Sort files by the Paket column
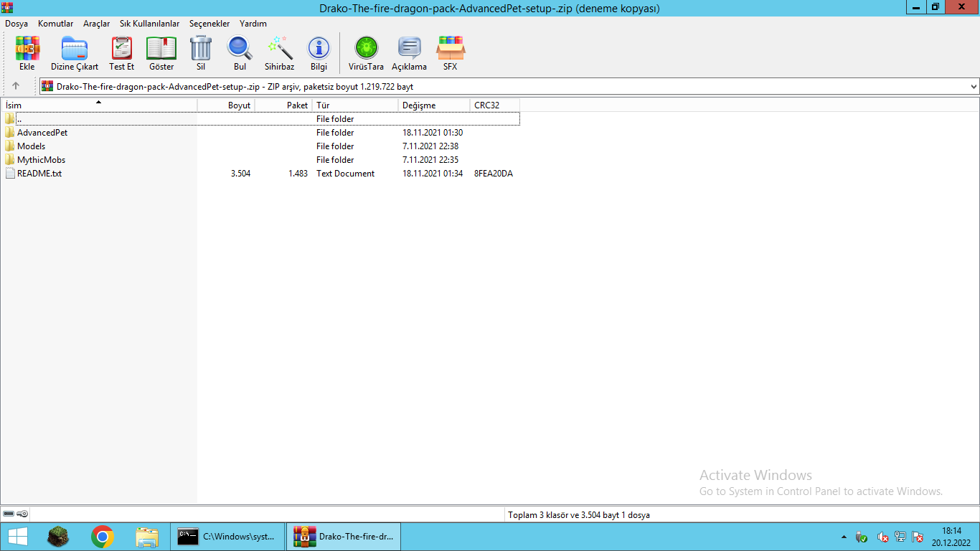Image resolution: width=980 pixels, height=551 pixels. (x=283, y=105)
